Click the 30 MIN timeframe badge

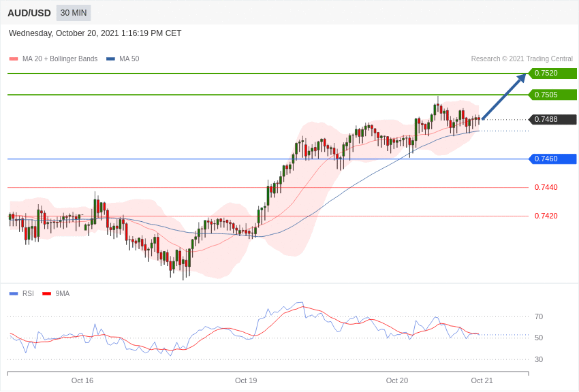[x=74, y=13]
